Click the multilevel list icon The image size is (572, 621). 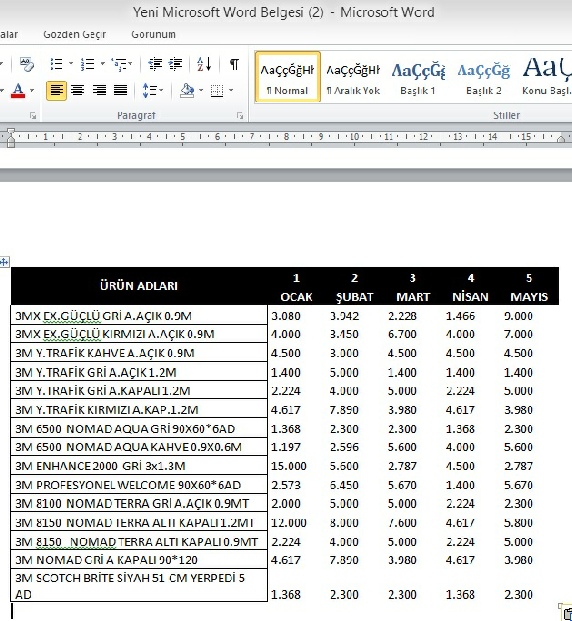pyautogui.click(x=119, y=64)
